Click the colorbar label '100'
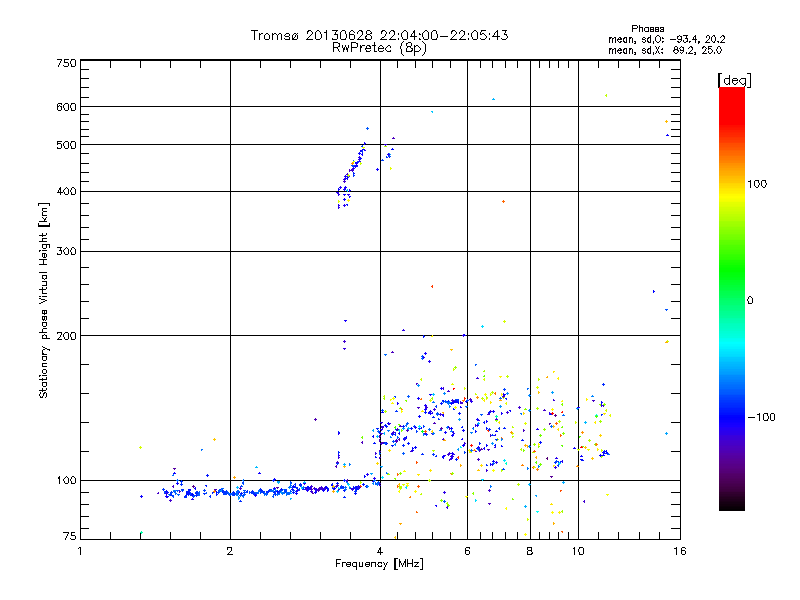This screenshot has height=600, width=800. tap(757, 184)
